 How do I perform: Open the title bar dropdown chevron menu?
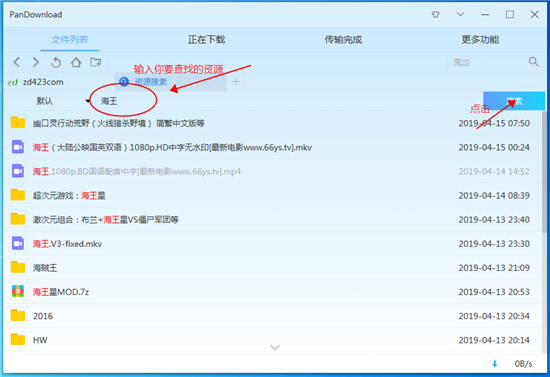point(460,14)
